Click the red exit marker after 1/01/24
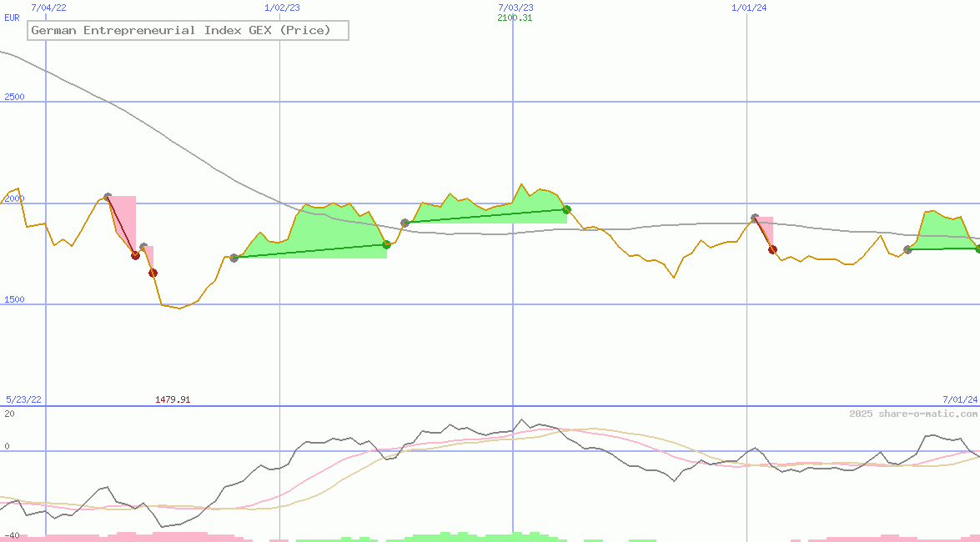This screenshot has height=542, width=980. coord(772,249)
